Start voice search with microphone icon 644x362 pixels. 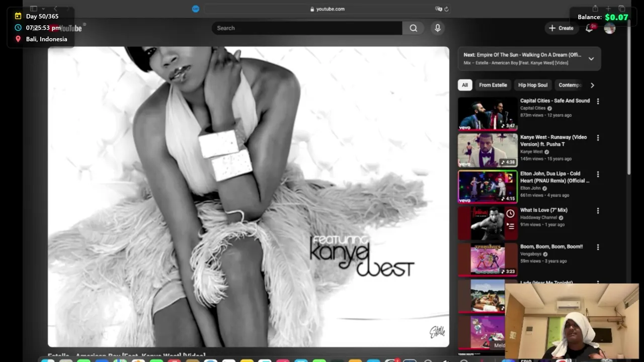click(438, 28)
